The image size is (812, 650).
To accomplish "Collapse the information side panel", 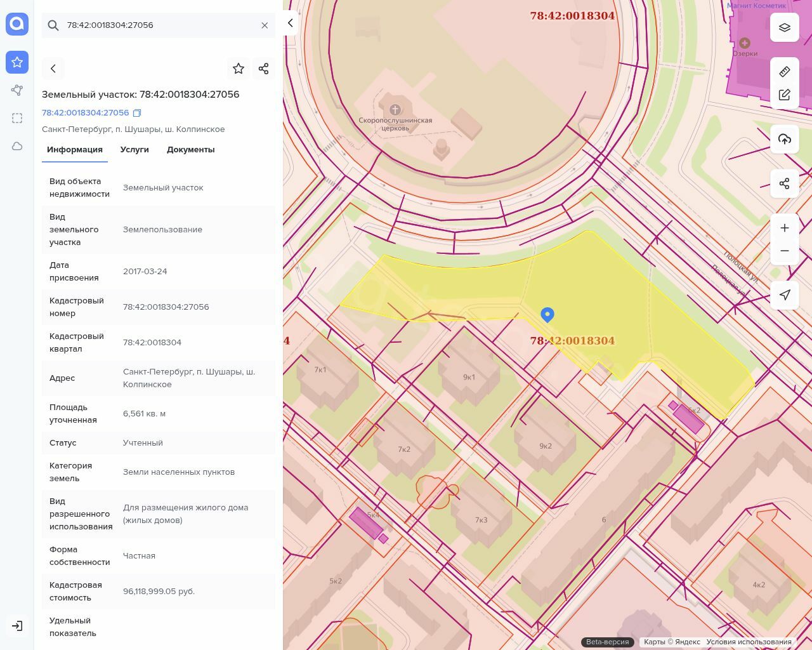I will tap(290, 23).
